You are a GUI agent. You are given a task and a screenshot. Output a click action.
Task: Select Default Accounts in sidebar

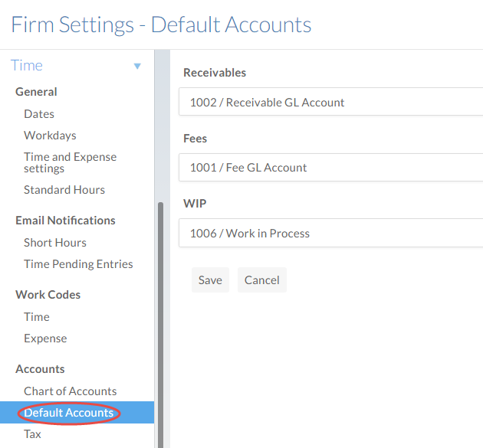[69, 413]
